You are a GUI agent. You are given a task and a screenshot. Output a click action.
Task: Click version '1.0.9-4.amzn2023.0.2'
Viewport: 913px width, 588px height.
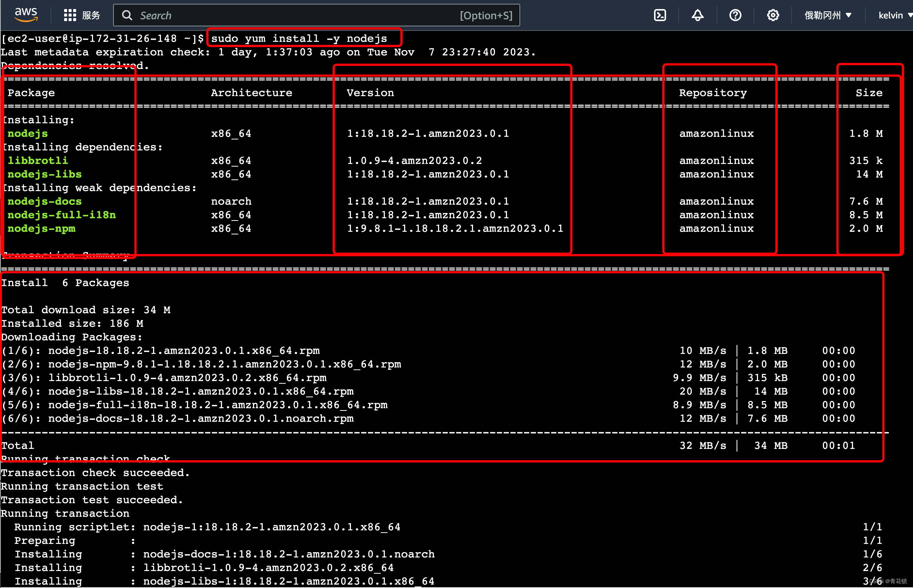point(414,161)
